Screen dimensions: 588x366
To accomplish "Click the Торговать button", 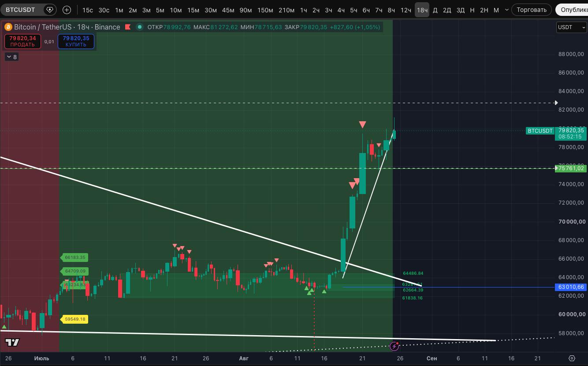I will point(532,10).
